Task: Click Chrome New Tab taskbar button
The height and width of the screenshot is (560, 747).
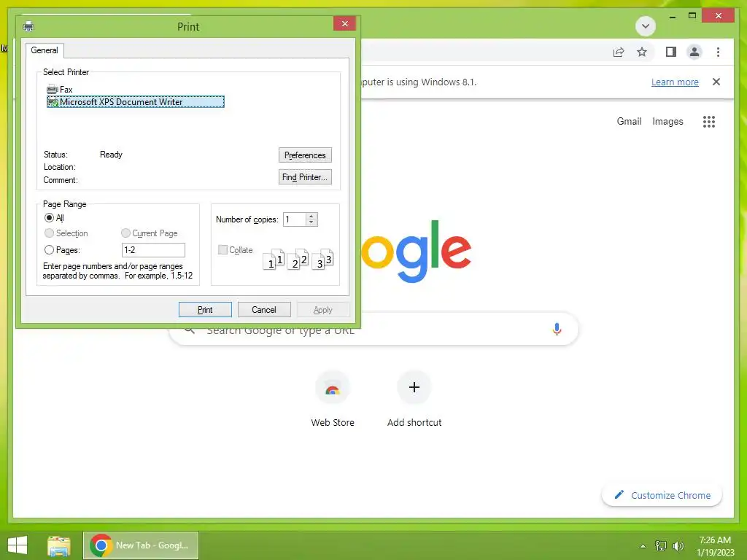Action: pos(141,545)
